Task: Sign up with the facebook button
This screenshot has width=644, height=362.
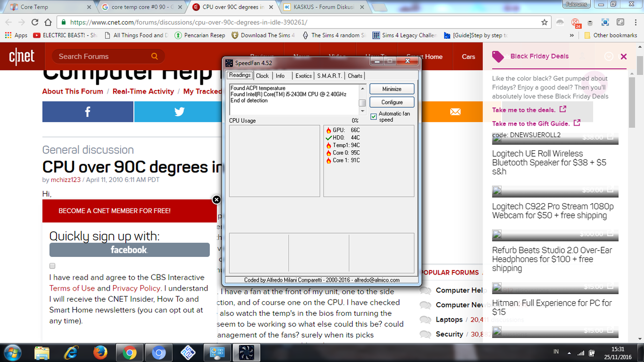Action: point(129,250)
